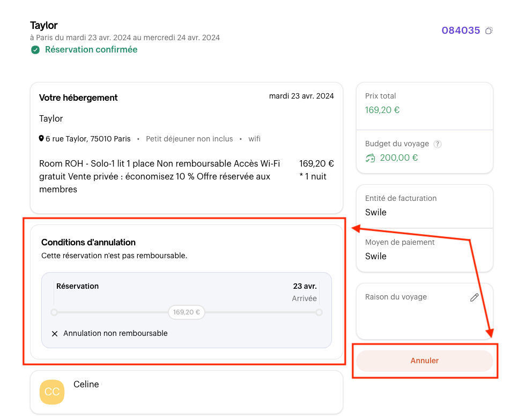This screenshot has height=420, width=518.
Task: Click the traveler name Celine
Action: click(x=86, y=384)
